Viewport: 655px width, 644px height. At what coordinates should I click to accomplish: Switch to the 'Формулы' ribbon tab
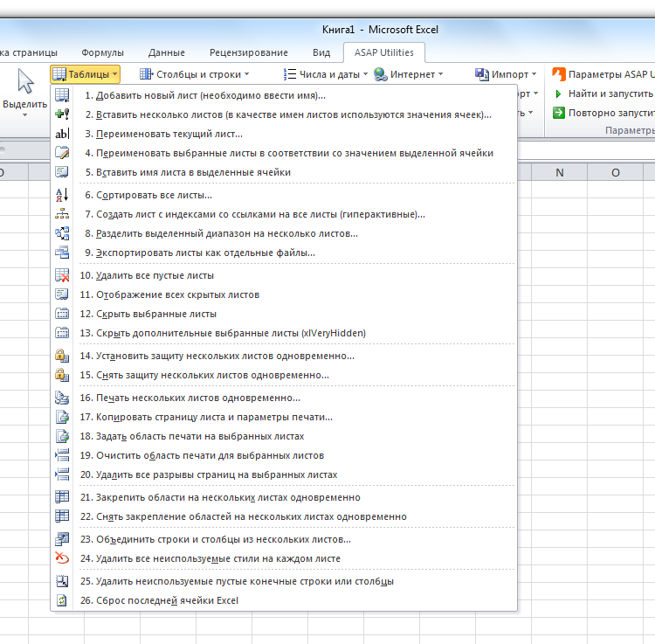click(102, 52)
